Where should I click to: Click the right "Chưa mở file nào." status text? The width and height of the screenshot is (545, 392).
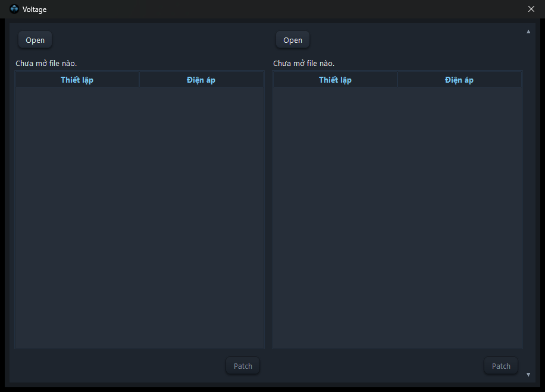[x=304, y=63]
